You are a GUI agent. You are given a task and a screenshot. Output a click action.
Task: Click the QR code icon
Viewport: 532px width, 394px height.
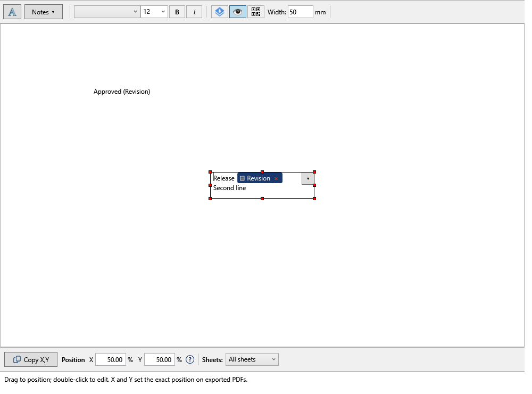click(256, 12)
